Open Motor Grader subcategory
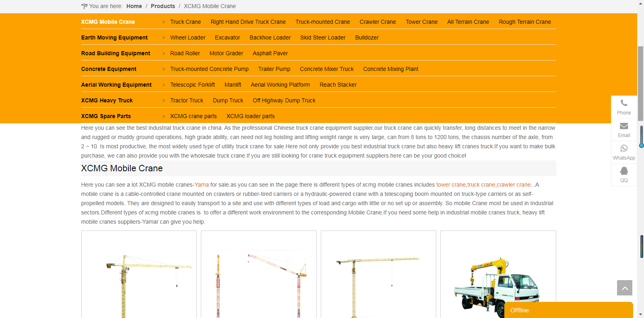644x318 pixels. [226, 53]
